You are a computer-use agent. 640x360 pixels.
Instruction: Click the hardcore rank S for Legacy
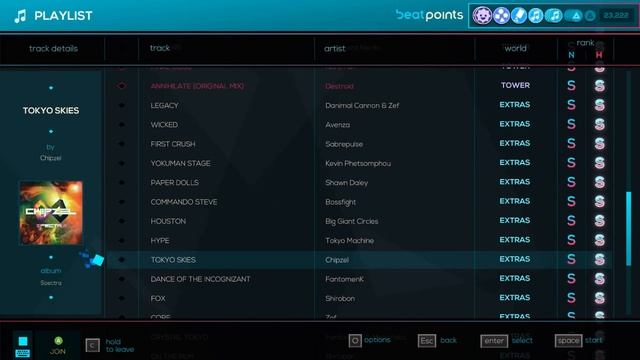click(x=599, y=105)
